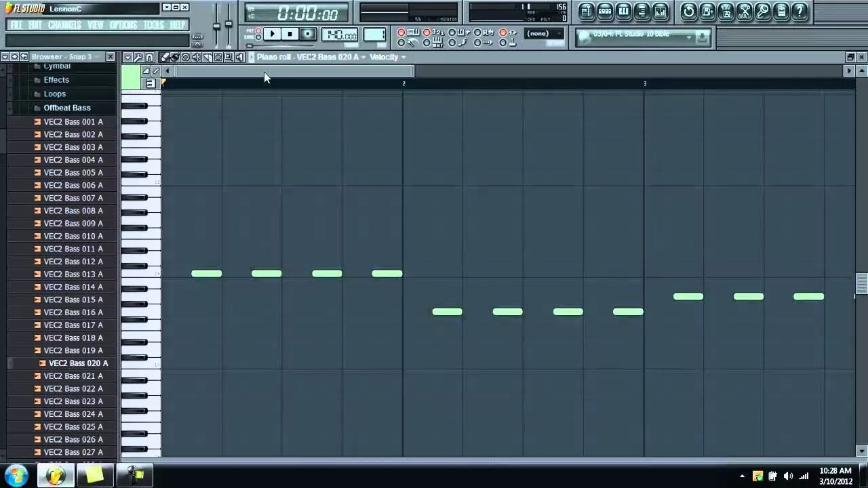Click piano roll horizontal scrollbar thumb

[x=294, y=70]
